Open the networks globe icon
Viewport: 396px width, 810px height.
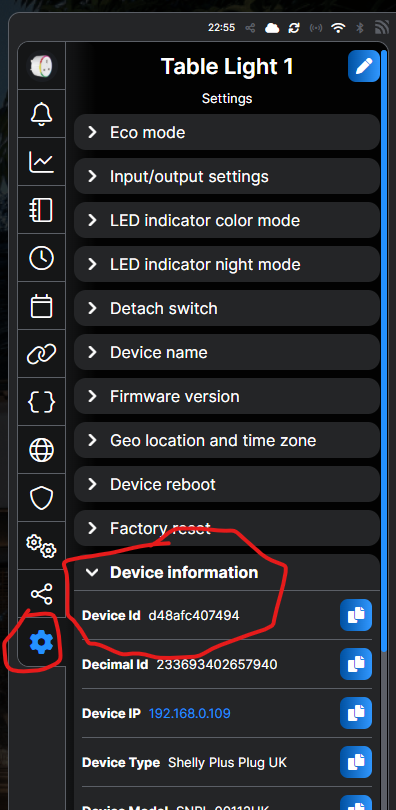pos(41,450)
